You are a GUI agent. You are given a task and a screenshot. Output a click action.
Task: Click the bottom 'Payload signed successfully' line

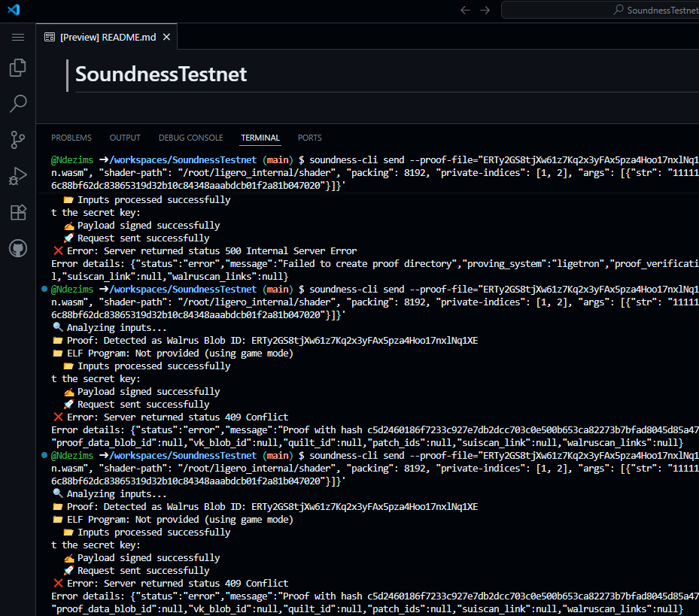(x=141, y=558)
